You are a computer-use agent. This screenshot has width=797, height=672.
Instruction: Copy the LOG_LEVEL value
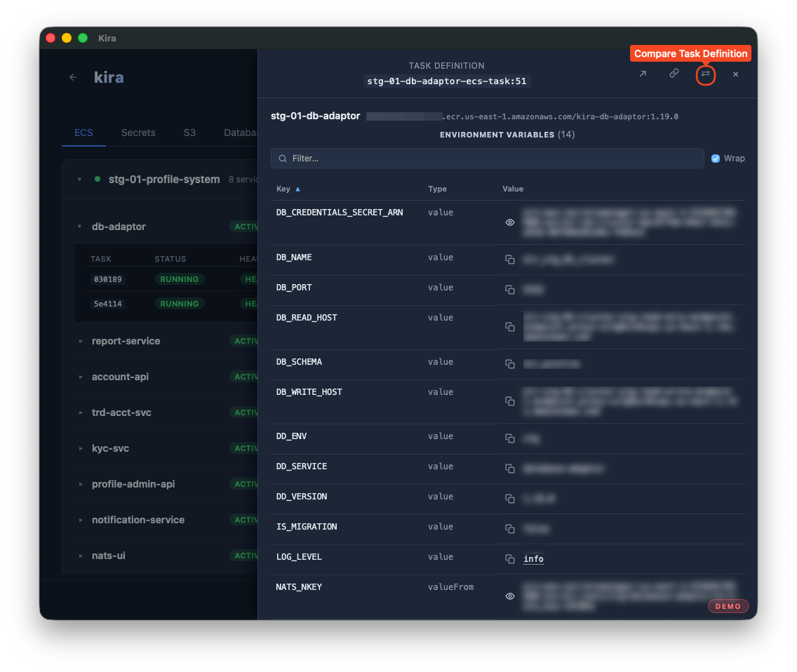510,559
